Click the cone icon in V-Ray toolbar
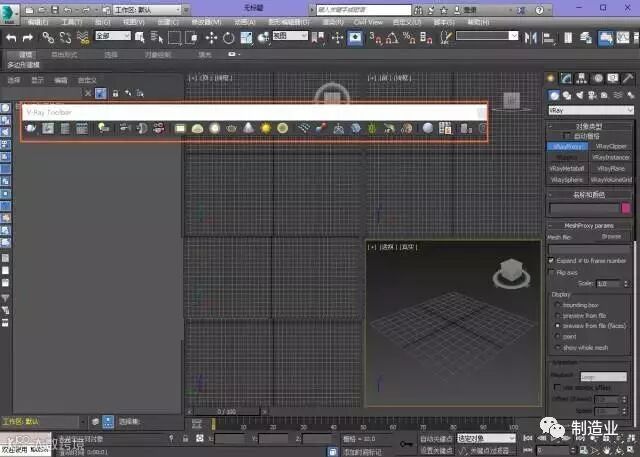 pyautogui.click(x=248, y=129)
